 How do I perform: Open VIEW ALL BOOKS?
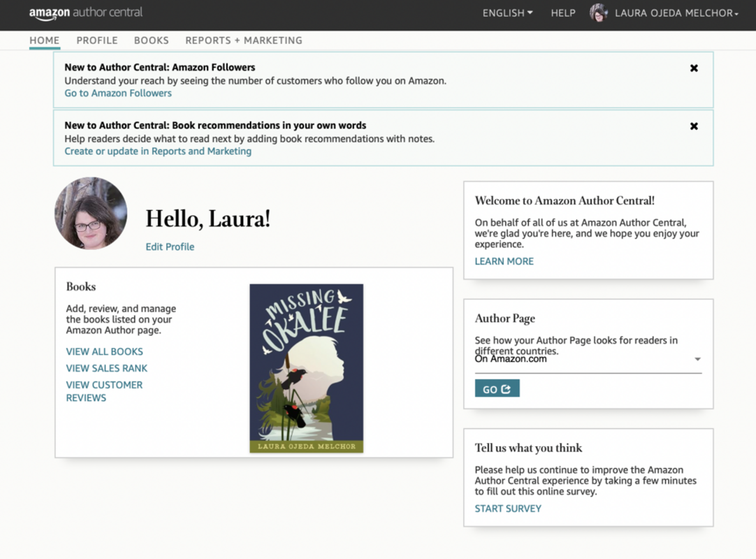click(104, 352)
